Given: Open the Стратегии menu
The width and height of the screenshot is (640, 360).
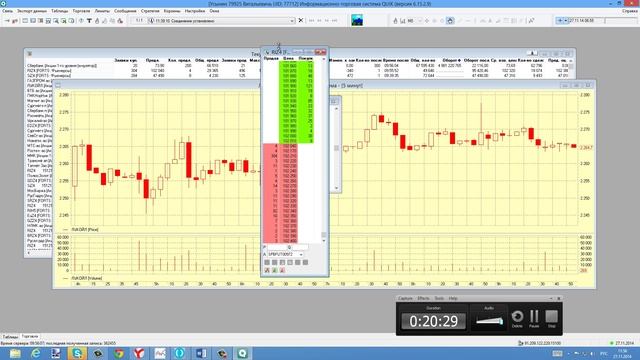Looking at the screenshot, I should point(150,11).
